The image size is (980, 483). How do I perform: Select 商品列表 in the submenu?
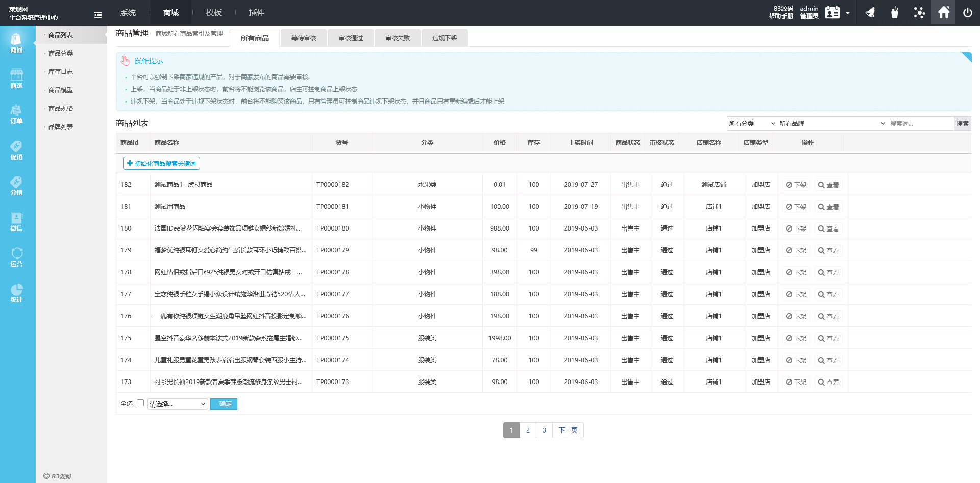tap(61, 35)
